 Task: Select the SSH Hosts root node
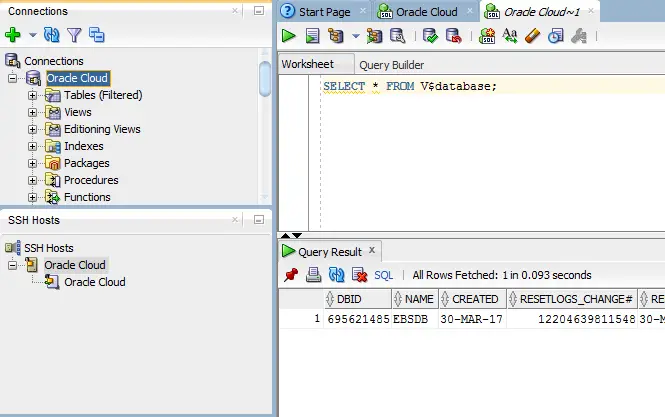click(49, 248)
